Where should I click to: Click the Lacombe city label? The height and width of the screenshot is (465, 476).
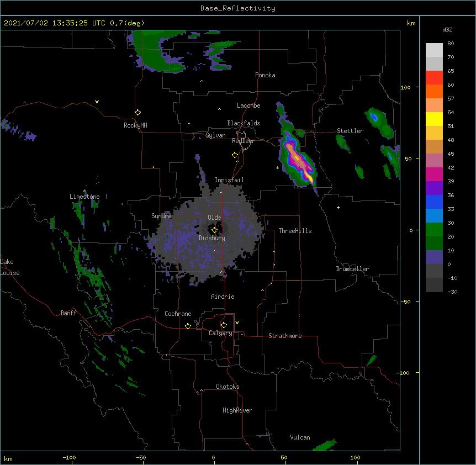pyautogui.click(x=248, y=105)
